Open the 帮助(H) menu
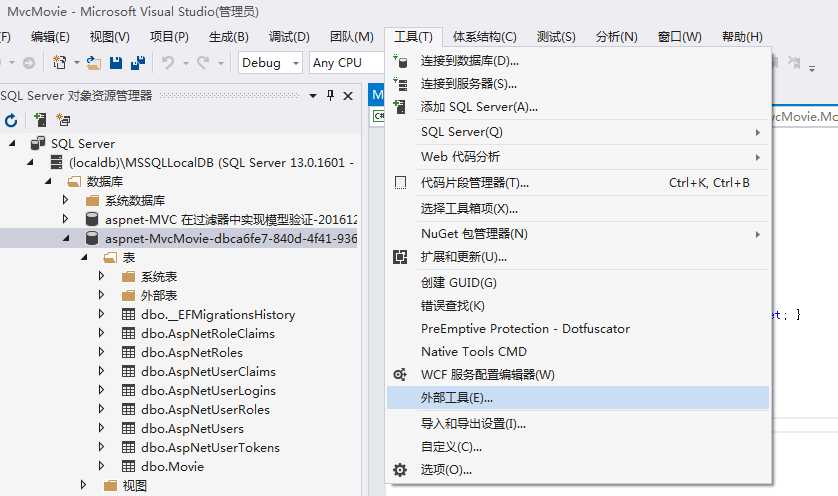 742,37
